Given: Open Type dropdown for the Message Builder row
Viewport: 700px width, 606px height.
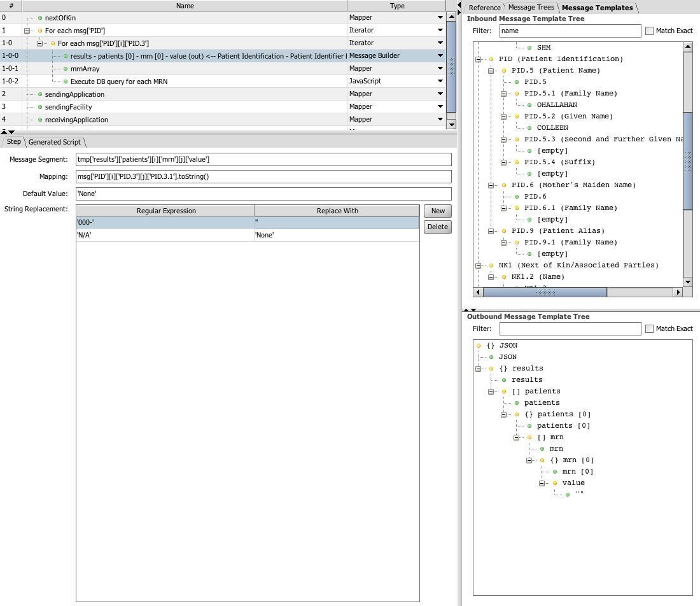Looking at the screenshot, I should pos(440,56).
